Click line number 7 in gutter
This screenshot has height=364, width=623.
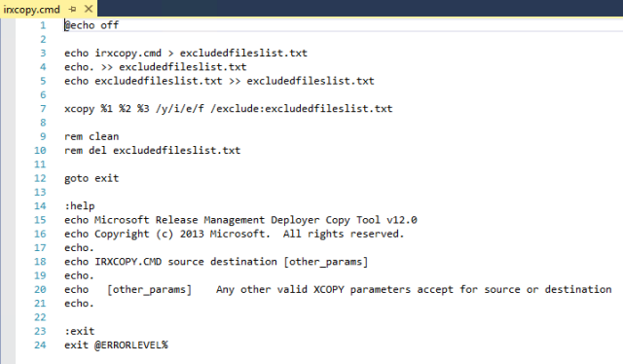pyautogui.click(x=43, y=109)
